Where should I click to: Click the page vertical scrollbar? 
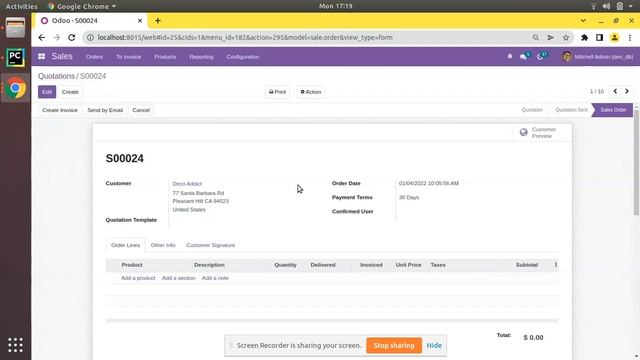pyautogui.click(x=636, y=161)
